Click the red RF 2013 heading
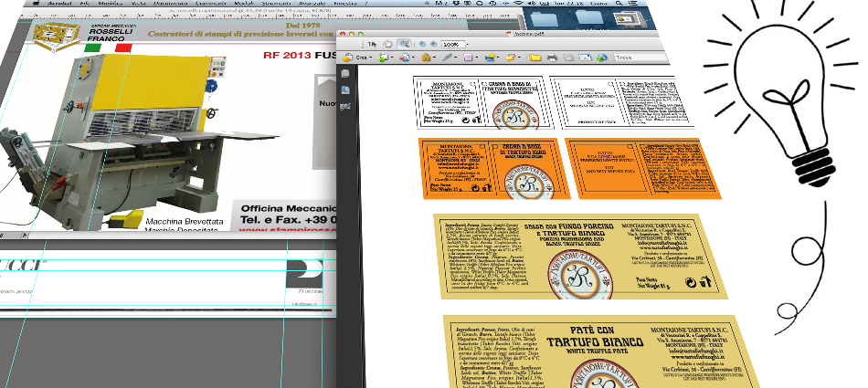This screenshot has width=868, height=388. pyautogui.click(x=288, y=56)
